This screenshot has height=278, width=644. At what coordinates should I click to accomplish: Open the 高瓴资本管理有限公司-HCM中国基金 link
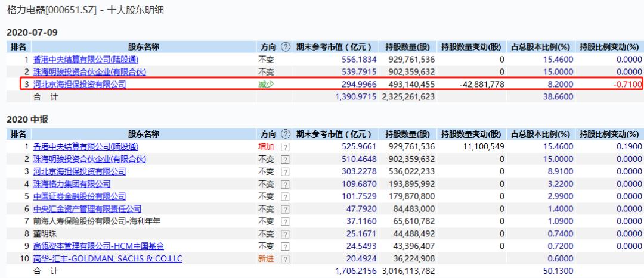98,246
